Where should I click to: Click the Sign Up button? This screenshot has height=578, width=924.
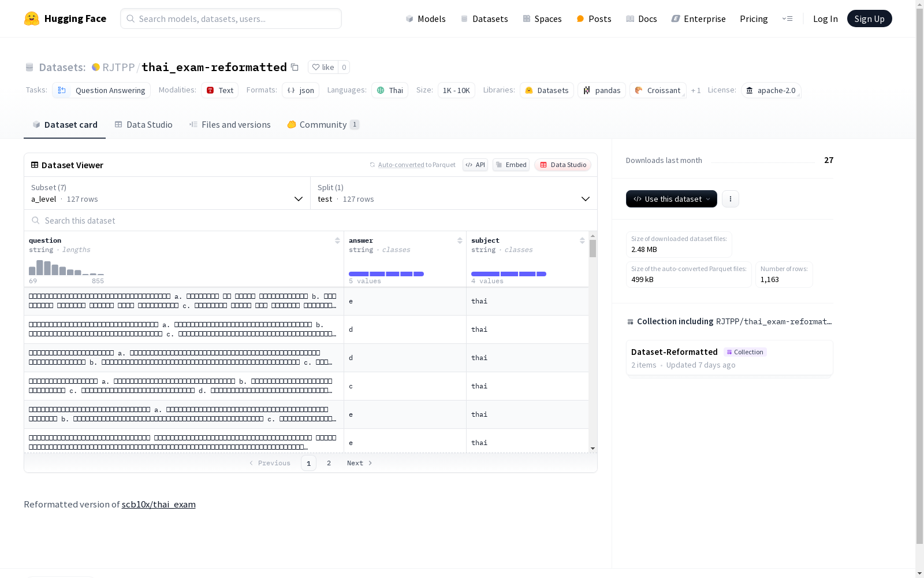(x=870, y=18)
